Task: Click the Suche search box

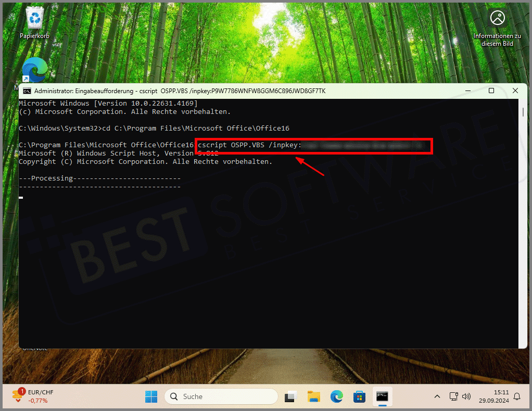Action: point(222,396)
